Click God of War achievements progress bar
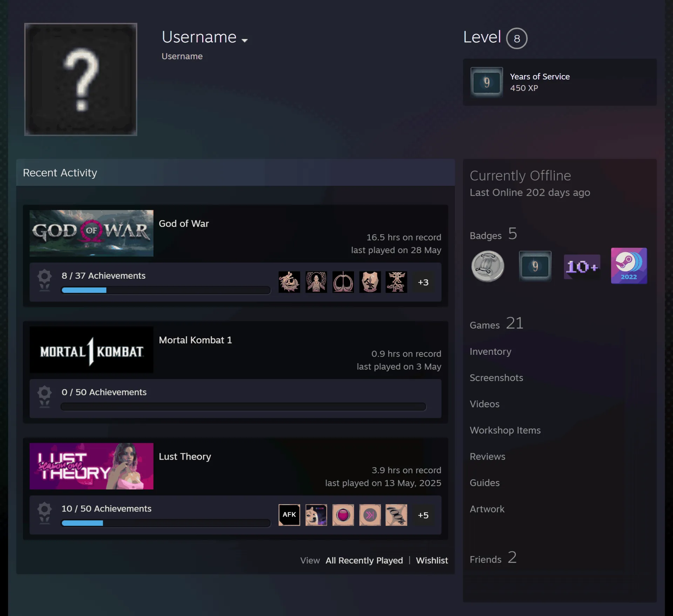This screenshot has height=616, width=673. coord(166,290)
